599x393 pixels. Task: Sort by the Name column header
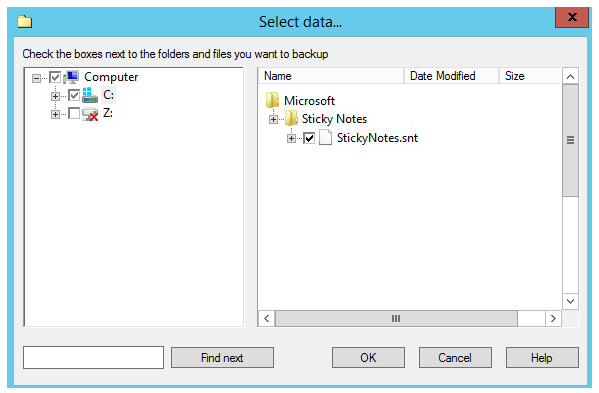click(331, 76)
